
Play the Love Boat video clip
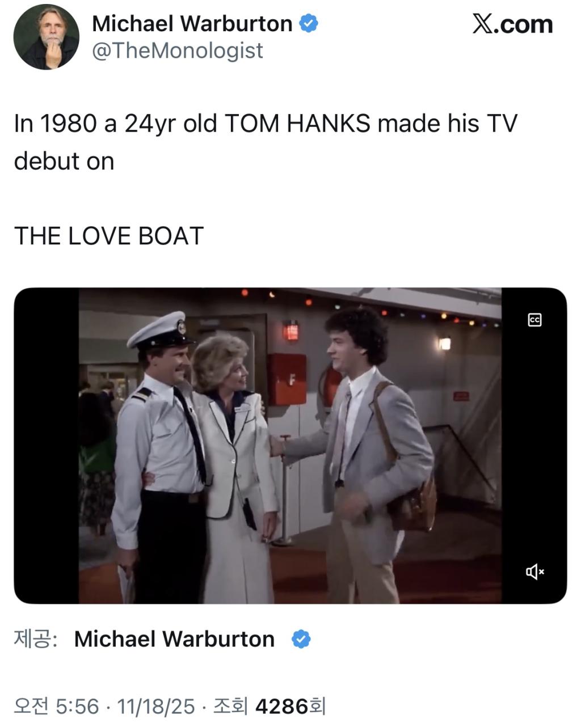pyautogui.click(x=290, y=446)
